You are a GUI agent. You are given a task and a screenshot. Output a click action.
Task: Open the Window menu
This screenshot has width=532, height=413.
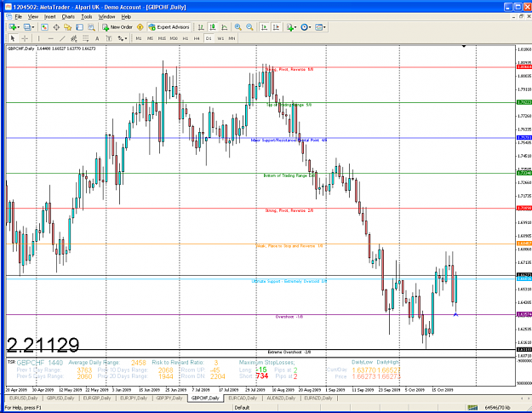[x=106, y=17]
